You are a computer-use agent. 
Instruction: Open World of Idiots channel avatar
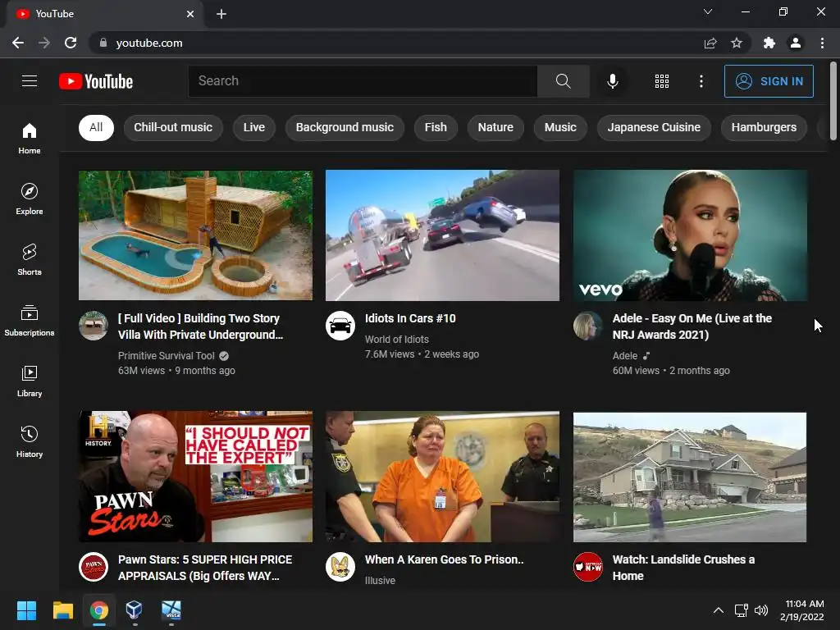(x=340, y=325)
